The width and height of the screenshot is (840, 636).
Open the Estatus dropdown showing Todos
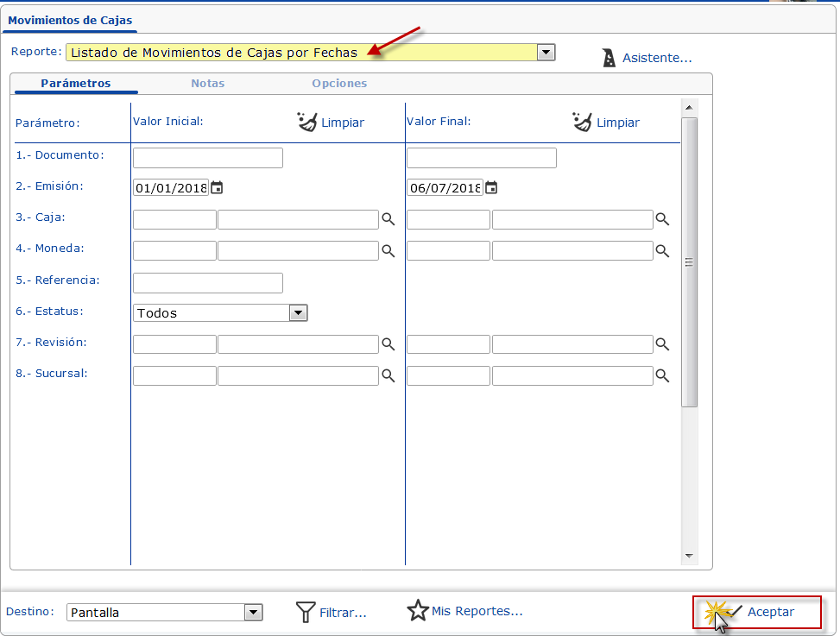(298, 313)
